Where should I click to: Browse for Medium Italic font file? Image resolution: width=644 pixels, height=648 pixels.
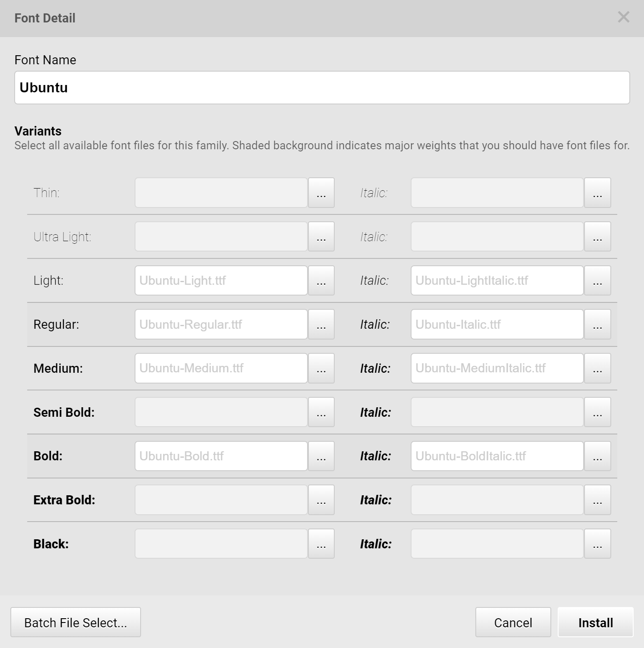[x=597, y=368]
